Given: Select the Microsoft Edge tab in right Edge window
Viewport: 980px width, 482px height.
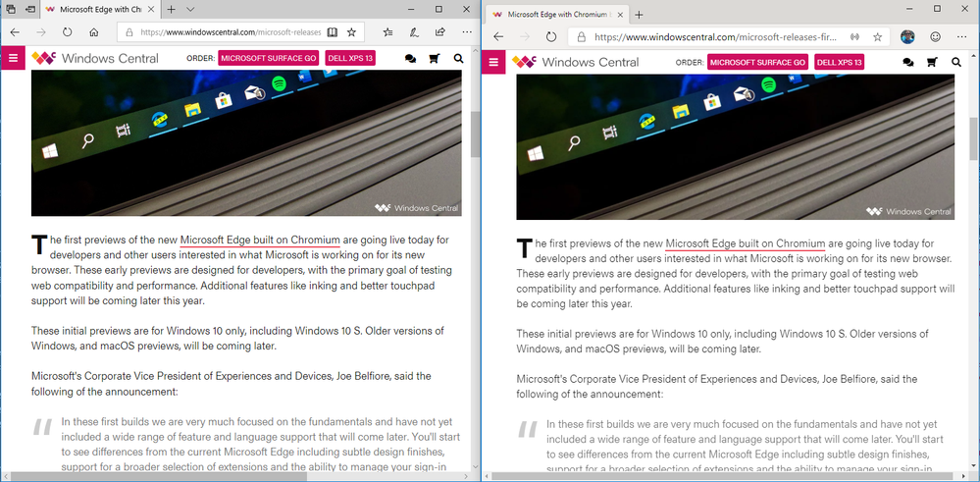Looking at the screenshot, I should coord(555,15).
